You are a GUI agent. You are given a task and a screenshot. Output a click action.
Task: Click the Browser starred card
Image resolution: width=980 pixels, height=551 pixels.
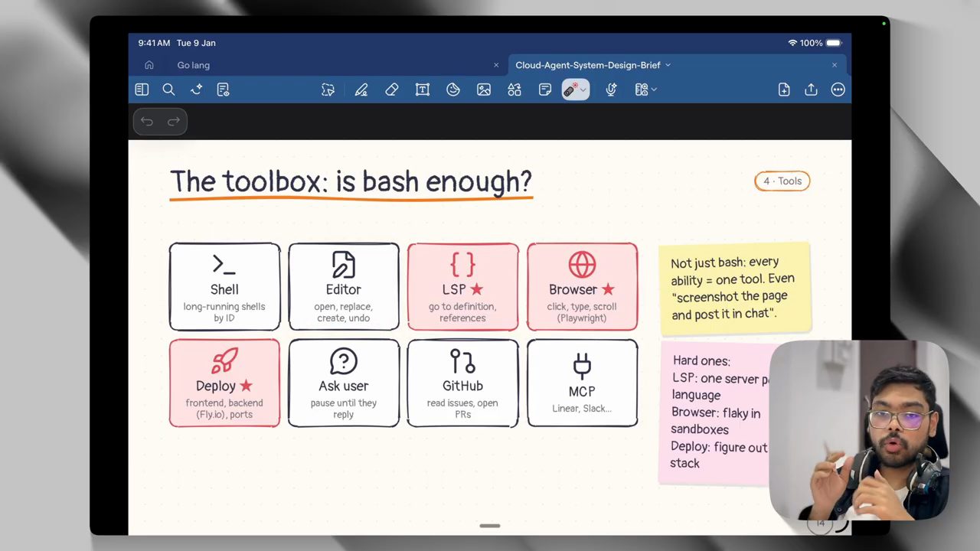tap(582, 287)
